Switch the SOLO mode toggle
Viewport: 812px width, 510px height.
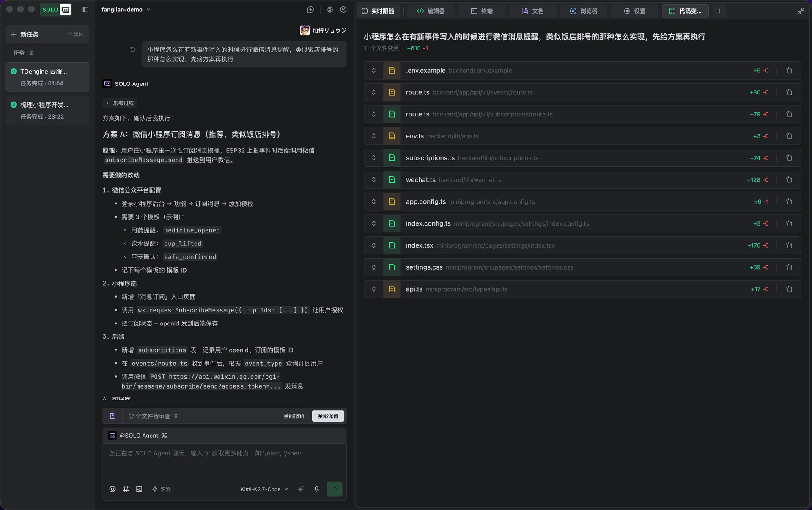pos(56,10)
